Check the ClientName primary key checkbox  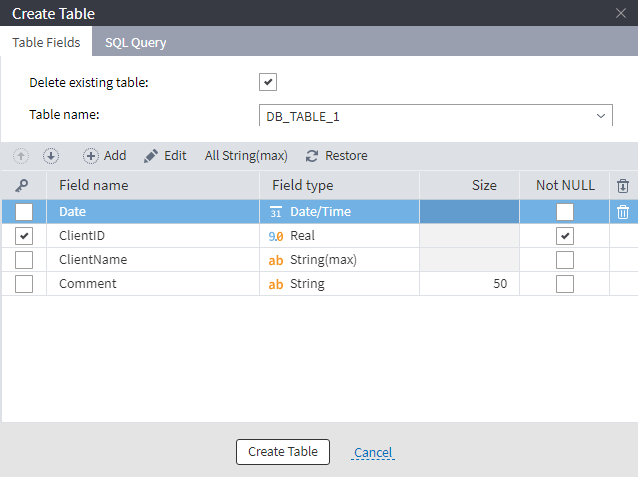pos(24,260)
